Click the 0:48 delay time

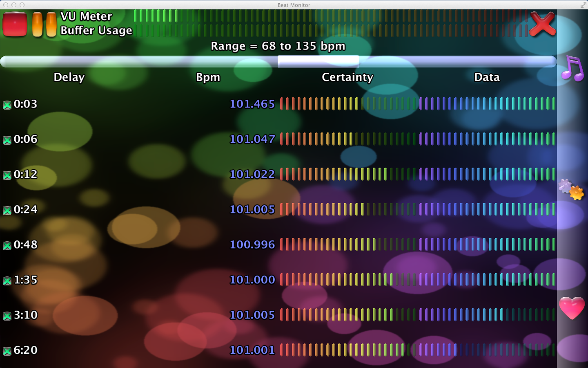tap(25, 245)
